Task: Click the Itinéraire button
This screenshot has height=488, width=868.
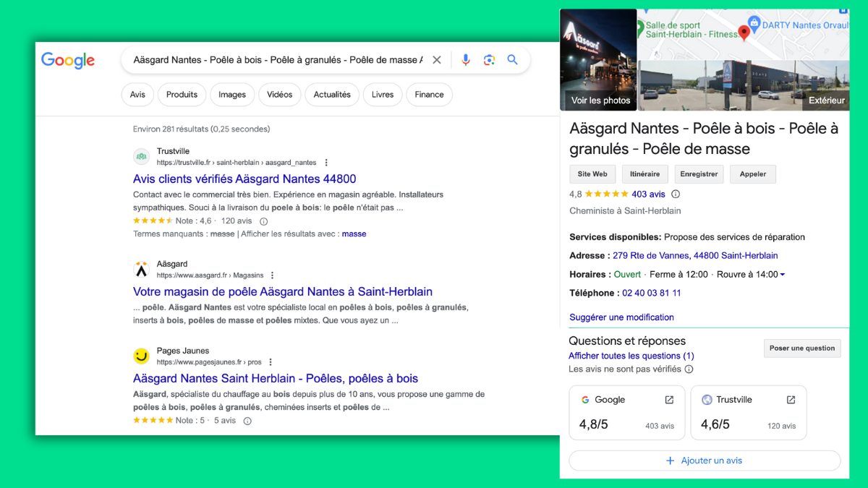Action: (644, 174)
